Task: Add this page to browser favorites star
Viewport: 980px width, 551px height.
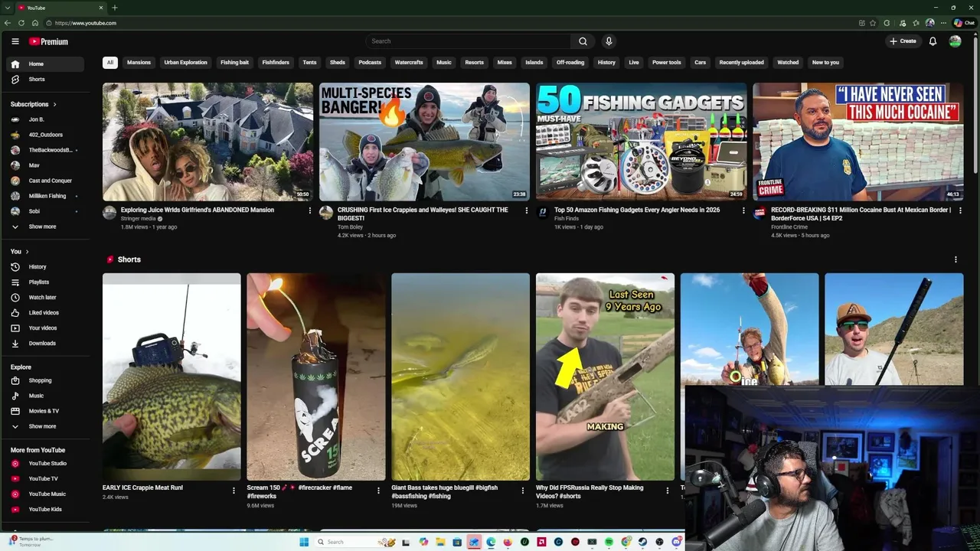Action: (873, 23)
